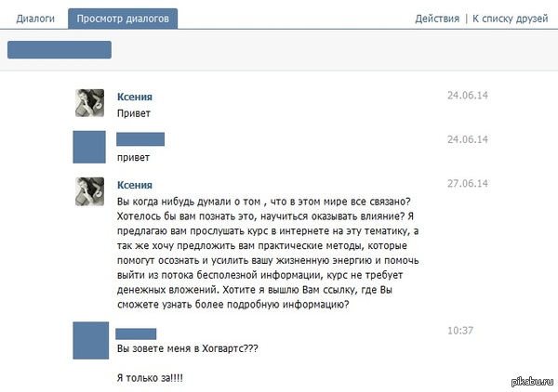The image size is (558, 392).
Task: Select the message text starting Вы когда нибудь
Action: 268,253
